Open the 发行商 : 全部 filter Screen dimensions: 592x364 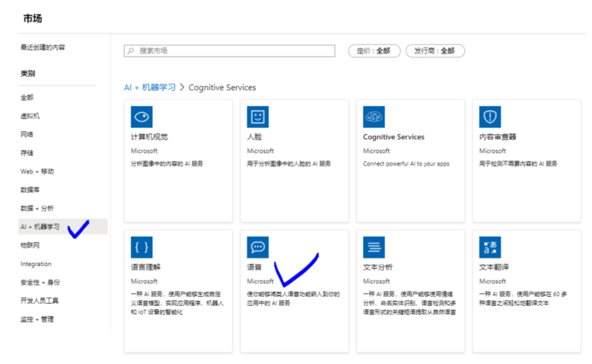(x=435, y=51)
